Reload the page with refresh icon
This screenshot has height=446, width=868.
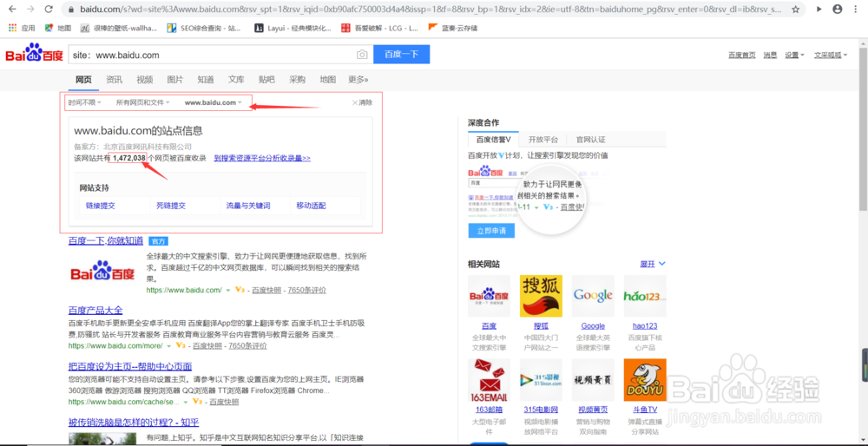click(x=49, y=10)
